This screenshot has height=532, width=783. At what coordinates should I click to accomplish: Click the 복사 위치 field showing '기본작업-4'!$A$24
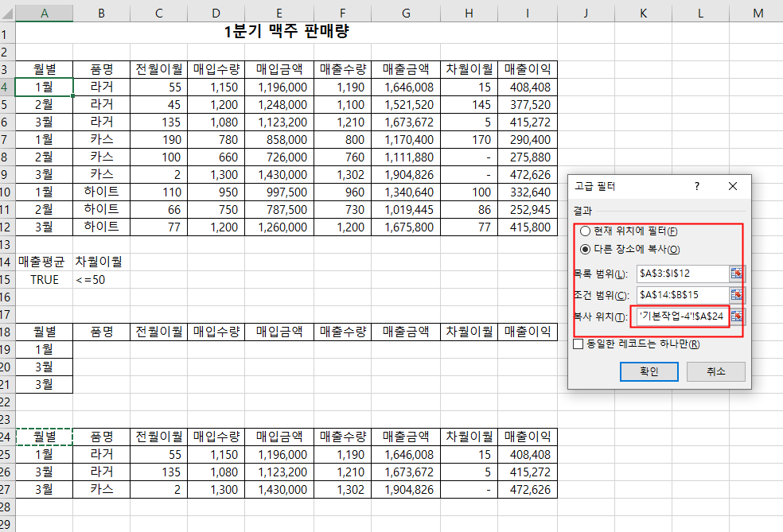pos(683,316)
